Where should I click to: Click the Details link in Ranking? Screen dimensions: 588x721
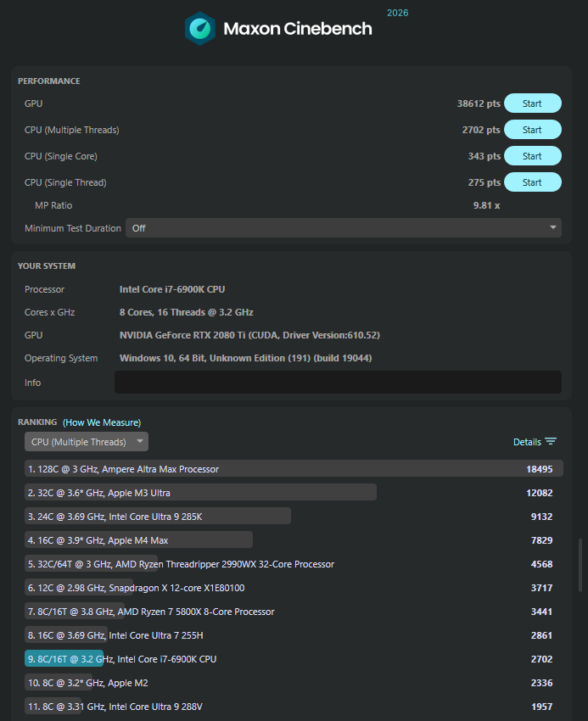point(527,442)
